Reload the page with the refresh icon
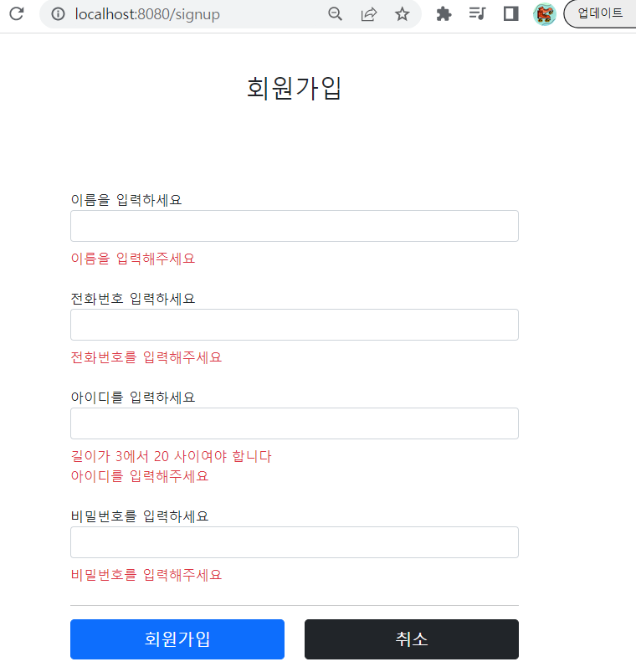The width and height of the screenshot is (636, 672). pos(17,13)
